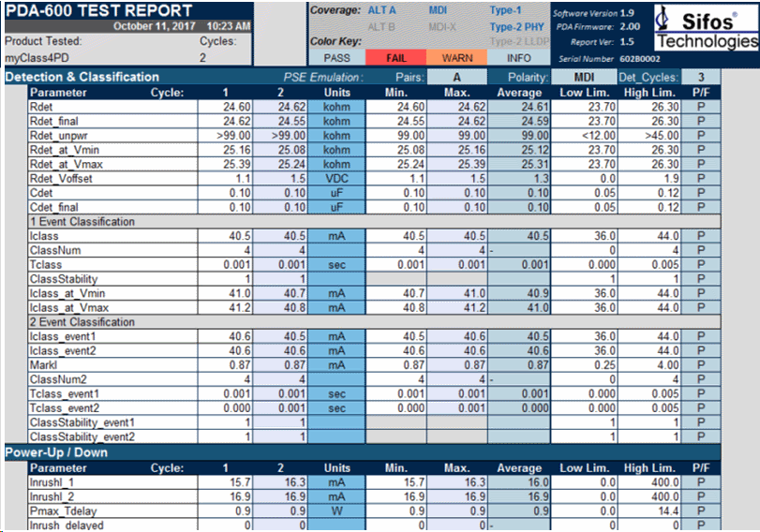The height and width of the screenshot is (532, 760).
Task: Click the Det_Cycles value 3 cell
Action: [700, 77]
